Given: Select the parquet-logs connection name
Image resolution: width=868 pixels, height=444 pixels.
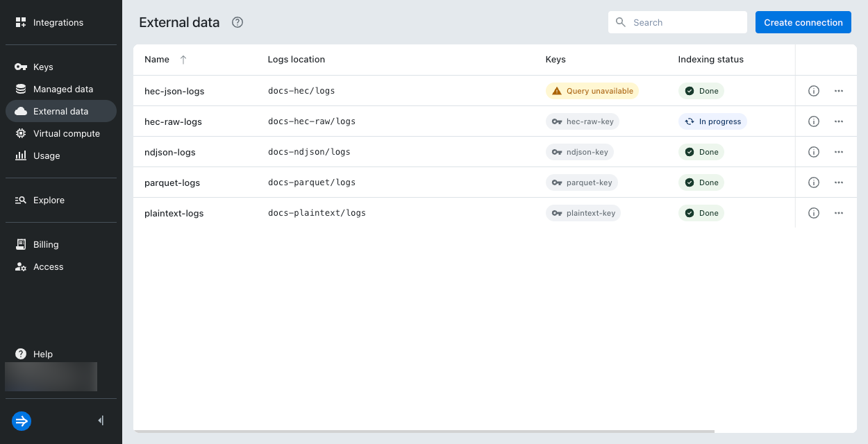Looking at the screenshot, I should (172, 182).
